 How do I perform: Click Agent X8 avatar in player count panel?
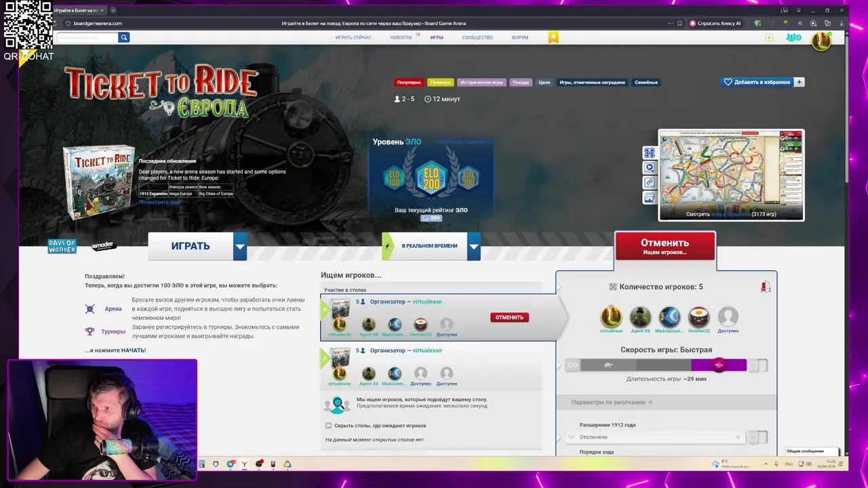tap(640, 317)
